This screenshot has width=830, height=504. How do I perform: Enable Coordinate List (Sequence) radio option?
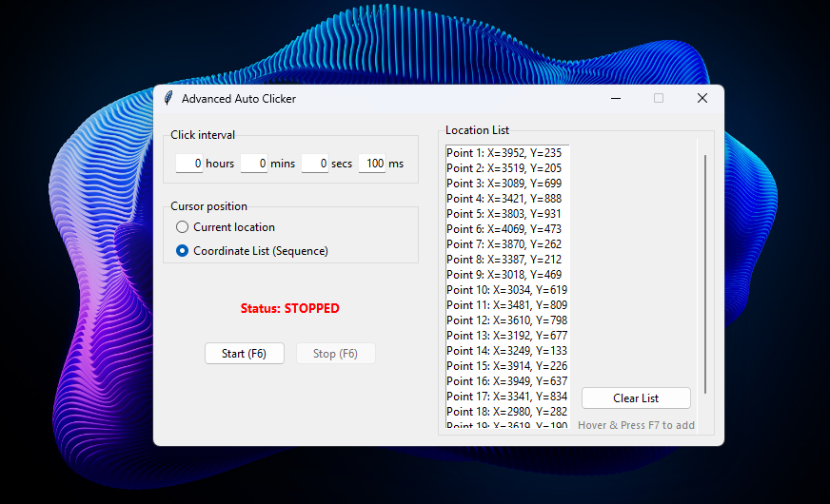(x=183, y=251)
